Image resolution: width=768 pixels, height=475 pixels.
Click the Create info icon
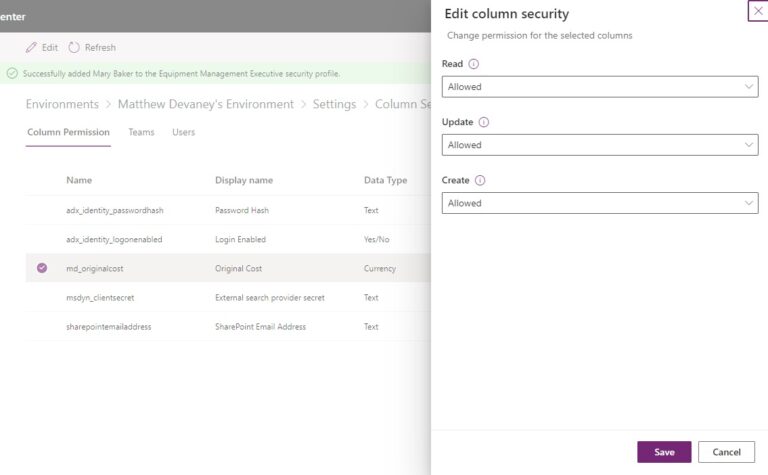point(480,180)
